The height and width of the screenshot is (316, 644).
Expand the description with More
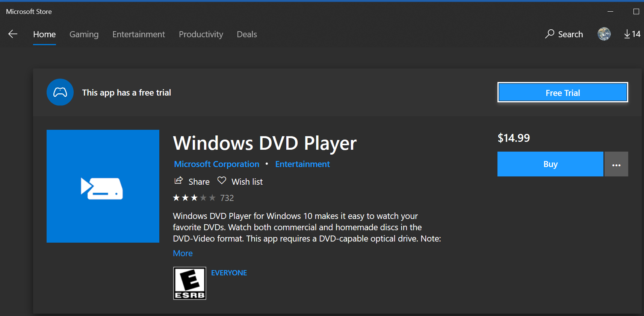(x=183, y=254)
